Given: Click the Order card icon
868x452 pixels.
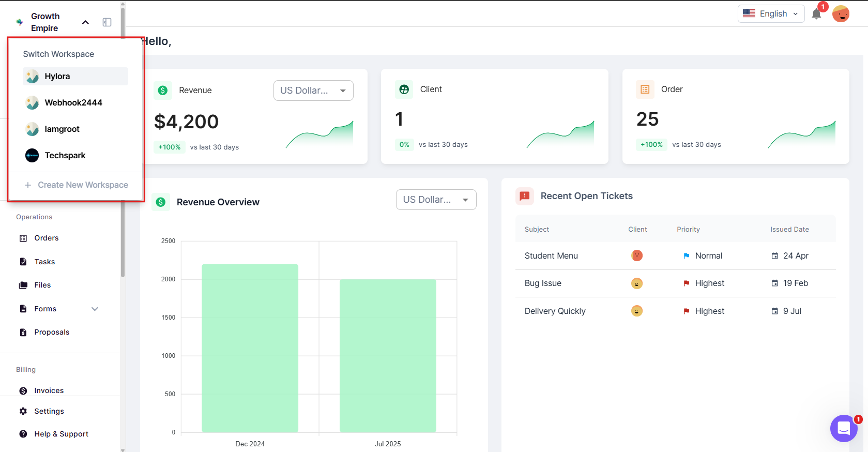Looking at the screenshot, I should (645, 89).
